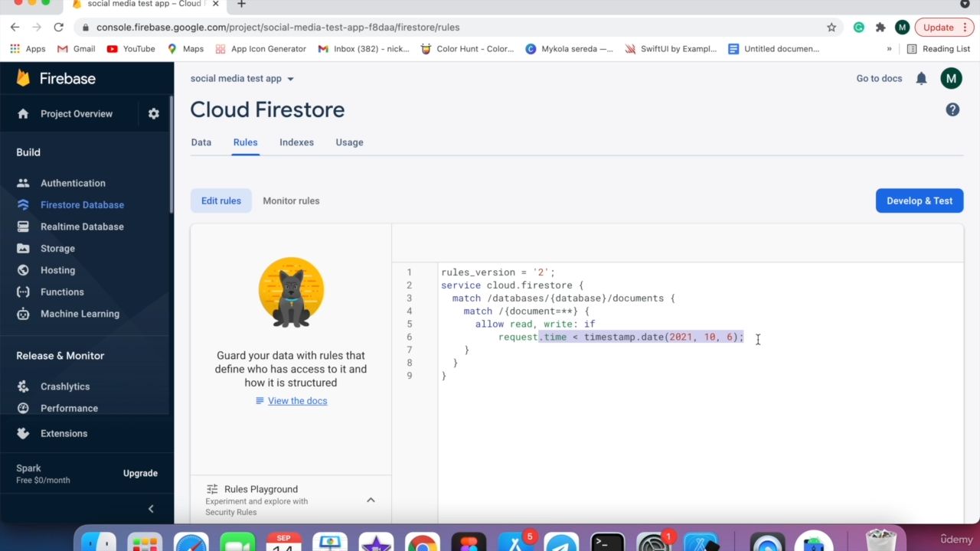Select Hosting globe icon in sidebar
Viewport: 980px width, 551px height.
23,270
